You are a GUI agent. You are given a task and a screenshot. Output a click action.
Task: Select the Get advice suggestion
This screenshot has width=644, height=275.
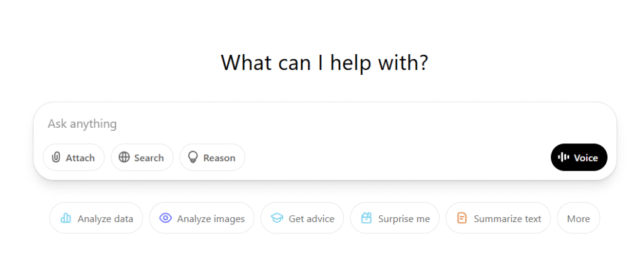pyautogui.click(x=303, y=218)
